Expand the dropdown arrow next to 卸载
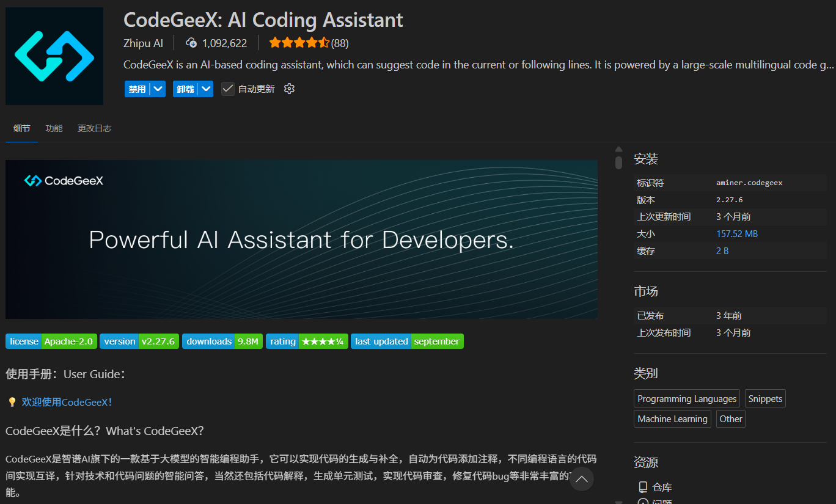Screen dimensions: 836x504 [207, 89]
